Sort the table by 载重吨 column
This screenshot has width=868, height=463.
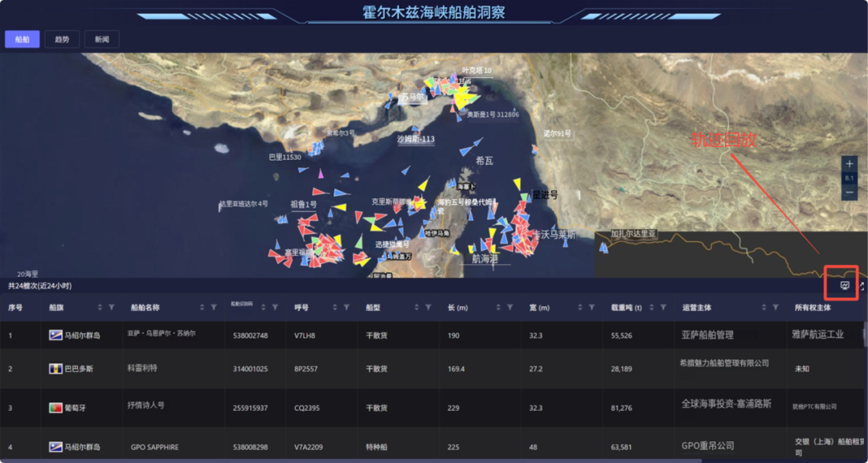pos(652,307)
